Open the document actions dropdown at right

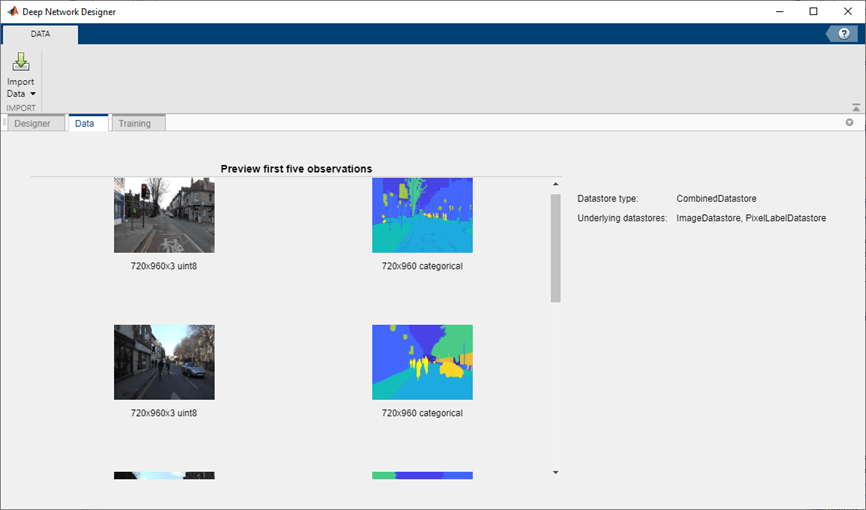tap(849, 123)
